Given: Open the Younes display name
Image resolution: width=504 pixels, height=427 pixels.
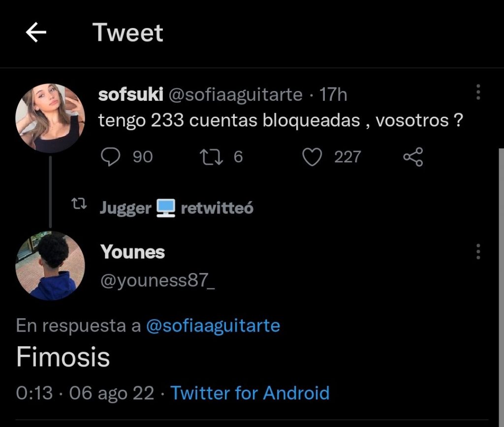Looking at the screenshot, I should (132, 252).
